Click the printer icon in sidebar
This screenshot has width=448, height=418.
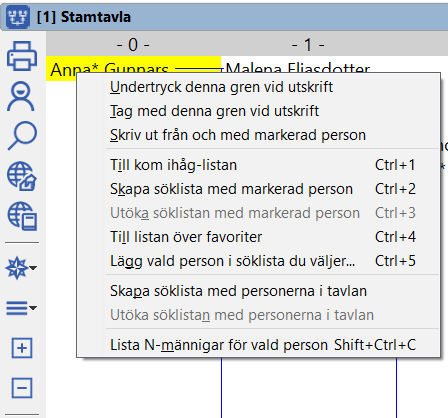[x=22, y=56]
